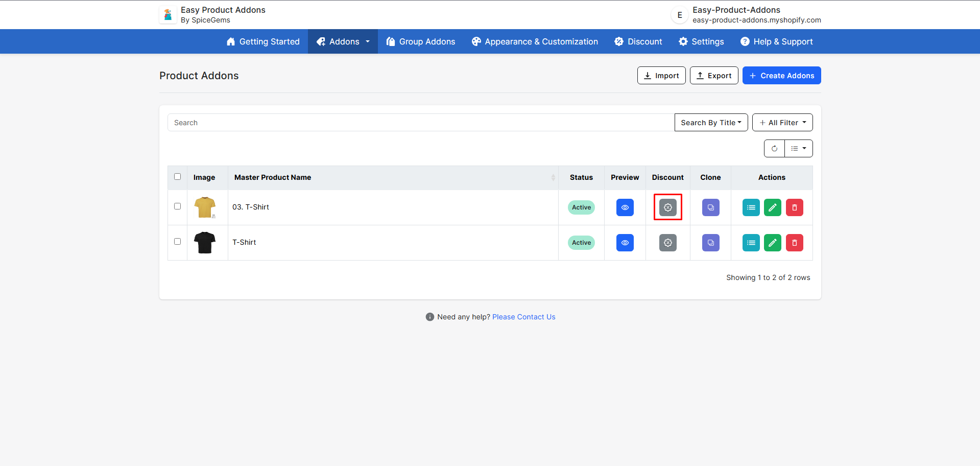Screen dimensions: 980x466
Task: Go to Group Addons menu
Action: 421,42
